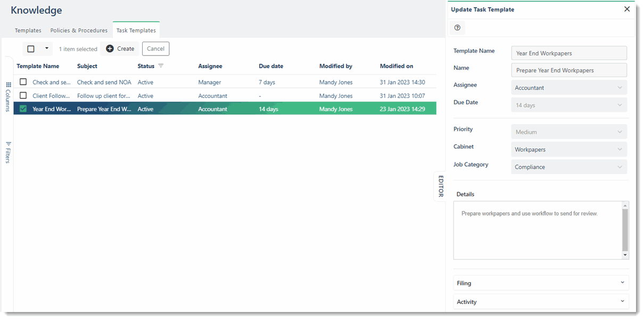This screenshot has height=320, width=644.
Task: Sort by Modified by column header
Action: pos(336,66)
